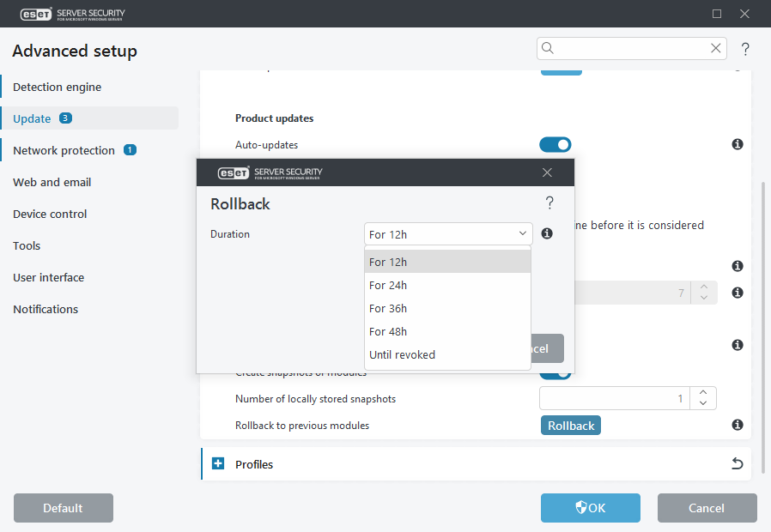Open the Detection engine section
Viewport: 771px width, 532px height.
tap(57, 87)
